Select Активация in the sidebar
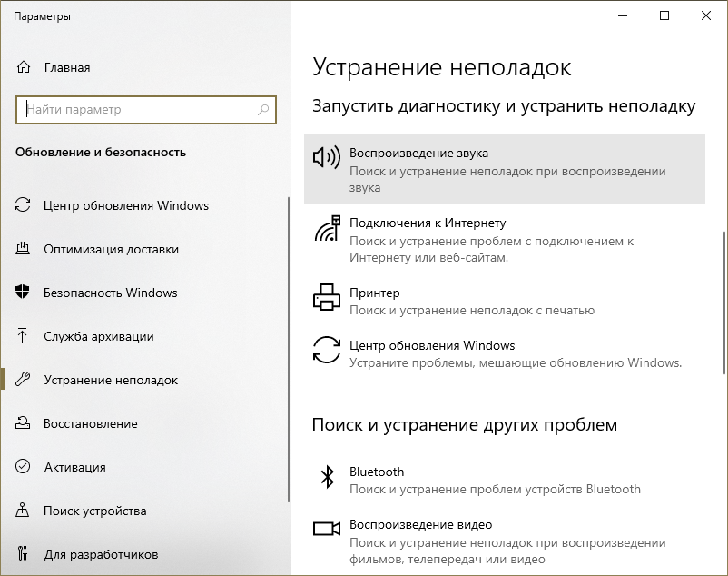The image size is (728, 576). (x=74, y=467)
